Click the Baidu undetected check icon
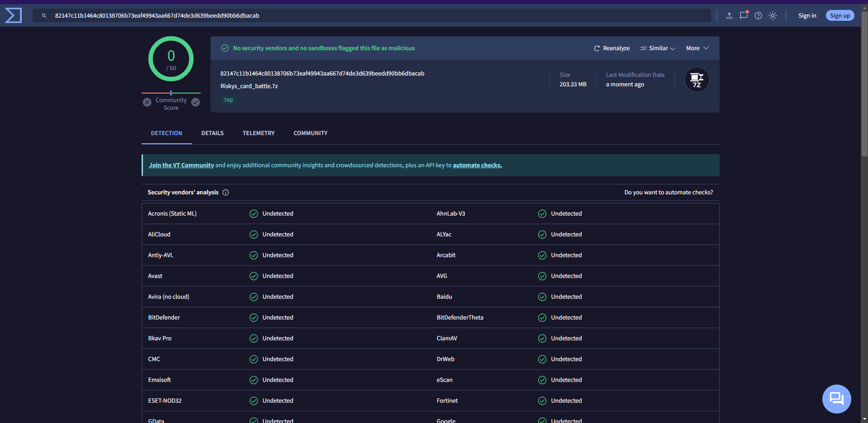The height and width of the screenshot is (423, 868). [542, 297]
